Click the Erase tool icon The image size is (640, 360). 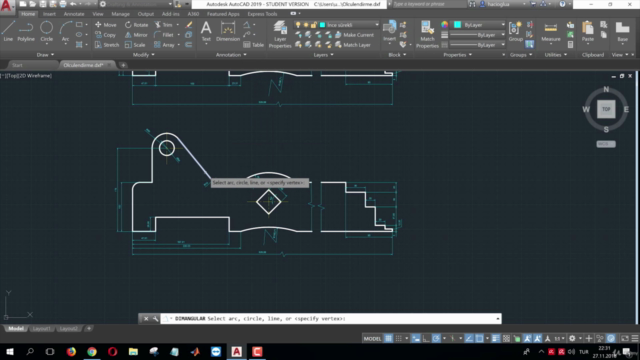189,25
